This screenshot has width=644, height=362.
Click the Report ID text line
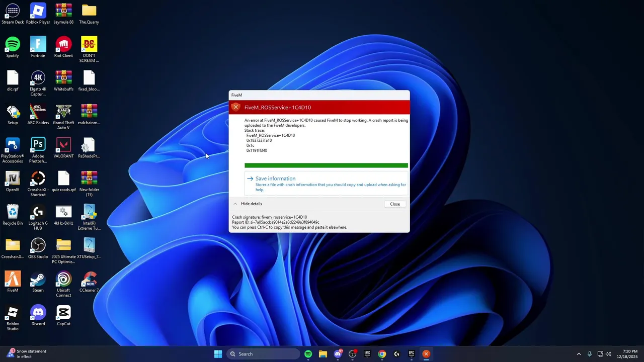point(276,222)
